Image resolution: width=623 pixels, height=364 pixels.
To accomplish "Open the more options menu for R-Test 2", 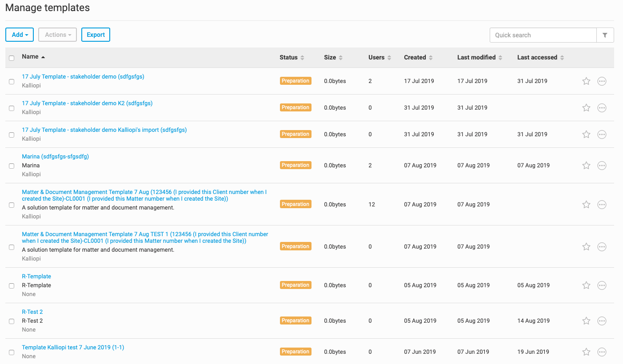I will [602, 321].
